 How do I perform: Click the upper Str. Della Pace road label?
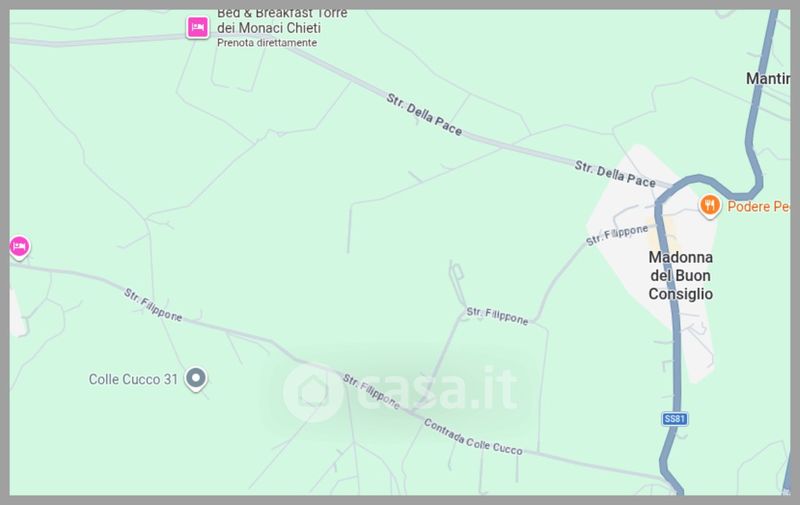(424, 115)
